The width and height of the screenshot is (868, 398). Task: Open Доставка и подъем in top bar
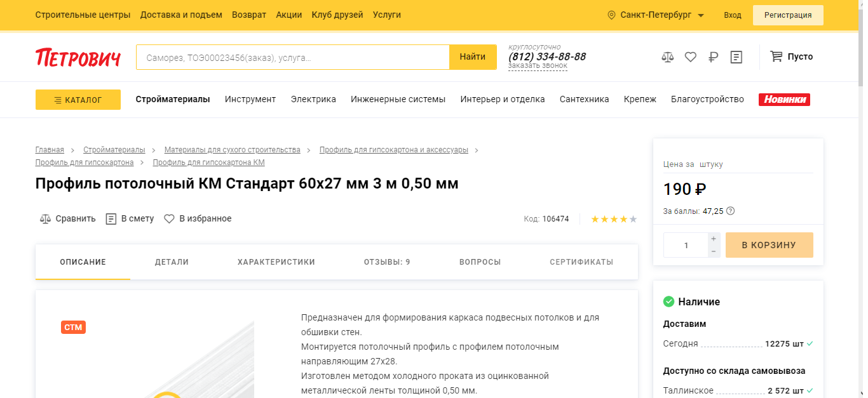pyautogui.click(x=181, y=15)
